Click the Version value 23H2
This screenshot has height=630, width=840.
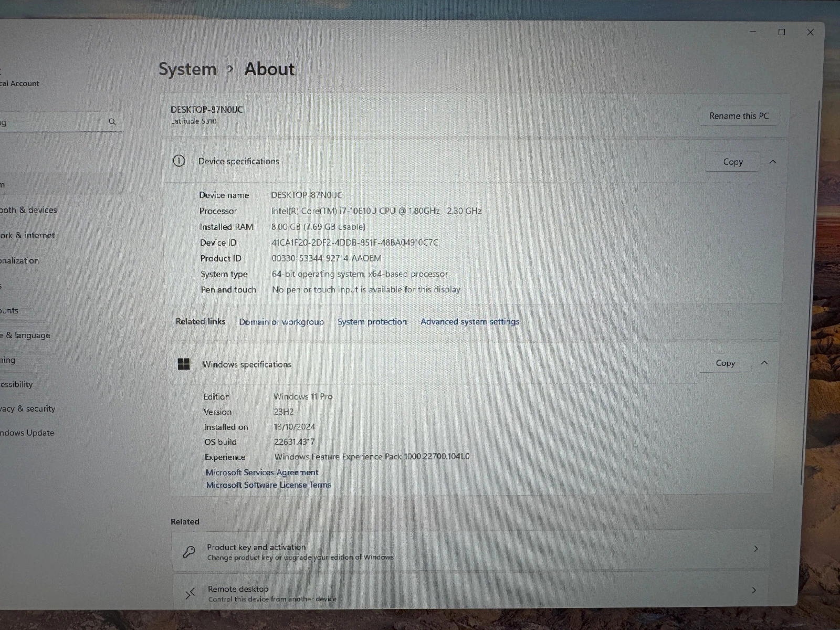tap(283, 412)
